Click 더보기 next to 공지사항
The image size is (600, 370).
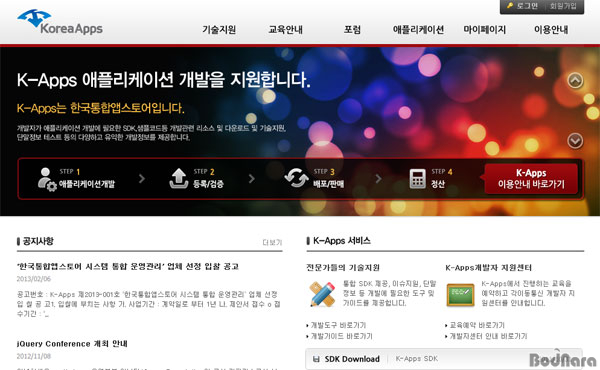click(272, 242)
